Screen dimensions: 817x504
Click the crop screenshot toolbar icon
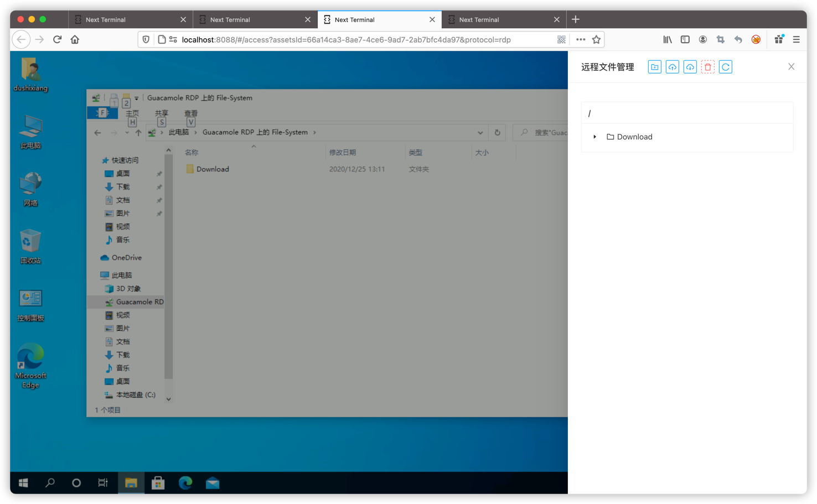point(720,39)
